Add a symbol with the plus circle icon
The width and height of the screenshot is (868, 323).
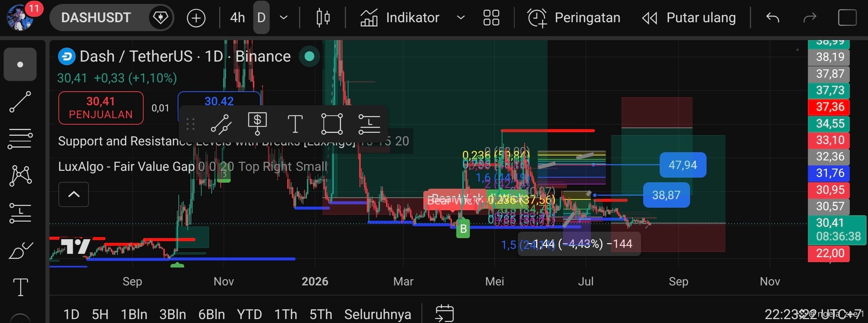click(196, 18)
